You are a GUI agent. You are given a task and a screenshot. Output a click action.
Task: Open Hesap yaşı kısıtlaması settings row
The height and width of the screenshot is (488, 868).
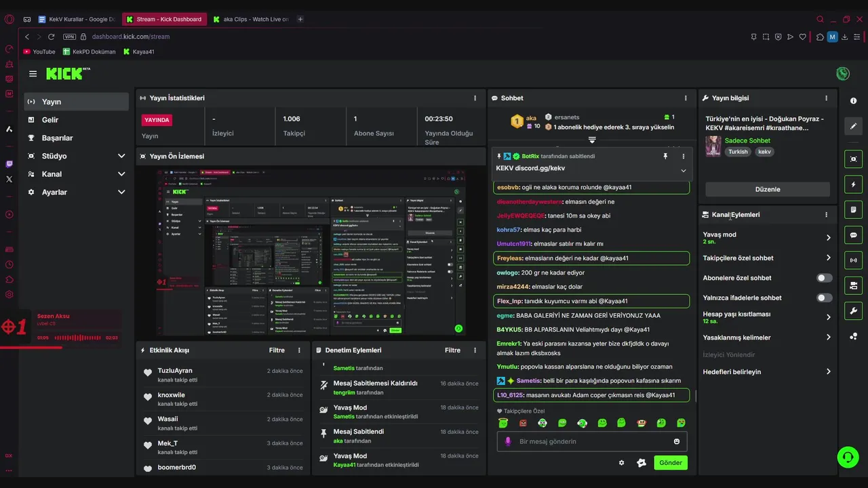point(767,317)
